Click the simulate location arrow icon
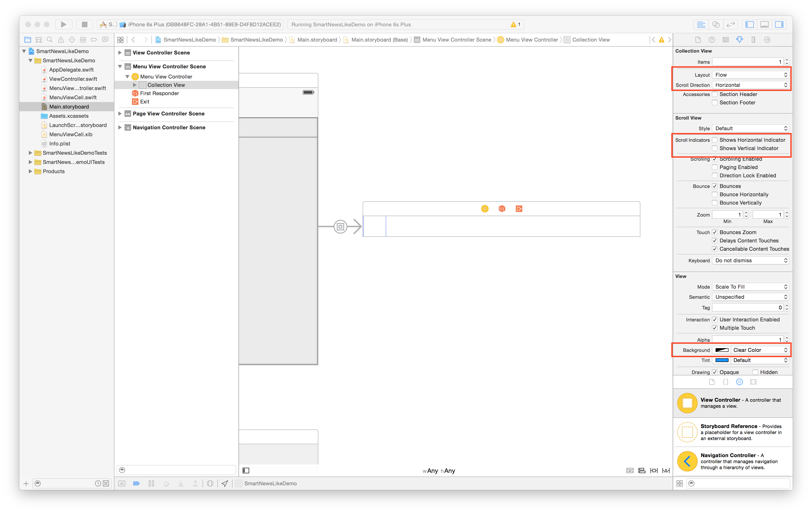812x513 pixels. click(x=225, y=483)
